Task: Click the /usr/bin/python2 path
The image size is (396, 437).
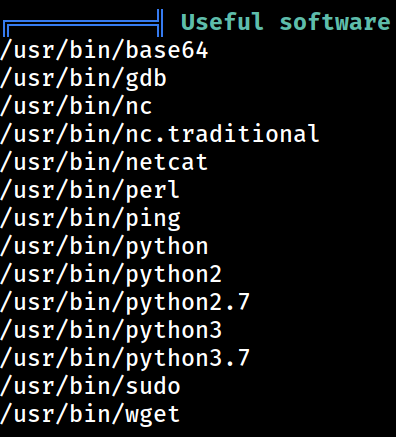Action: click(x=111, y=274)
